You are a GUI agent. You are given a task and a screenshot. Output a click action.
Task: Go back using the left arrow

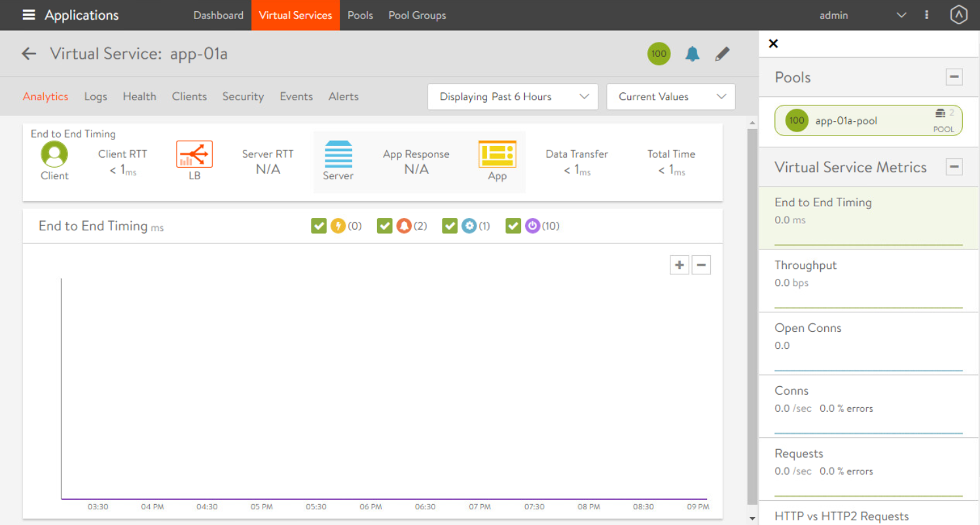(29, 54)
